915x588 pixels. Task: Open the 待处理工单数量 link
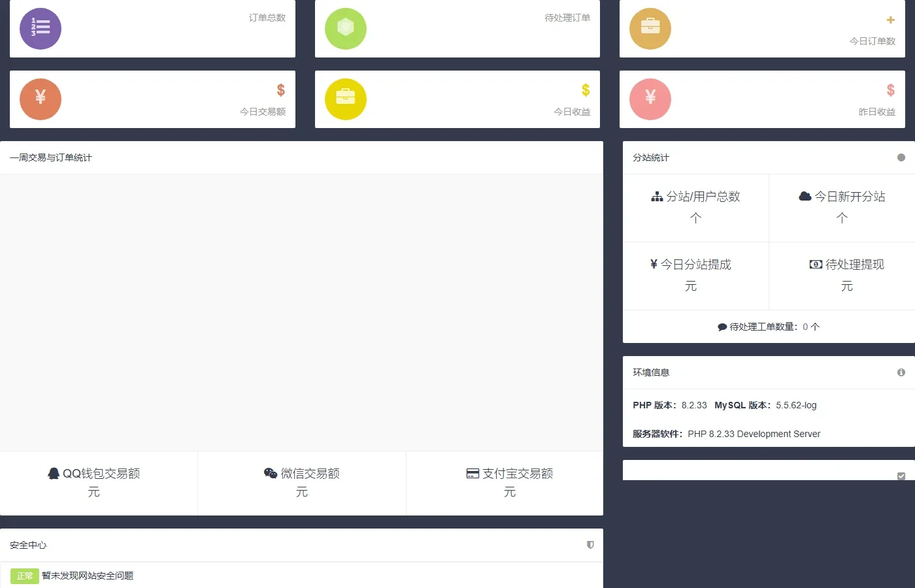click(x=769, y=327)
